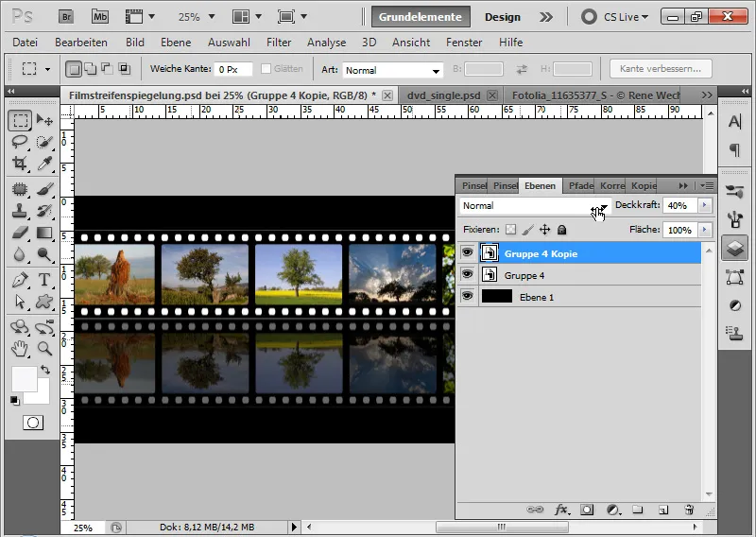Hide the Gruppe 4 layer
Viewport: 756px width, 537px height.
(x=467, y=274)
